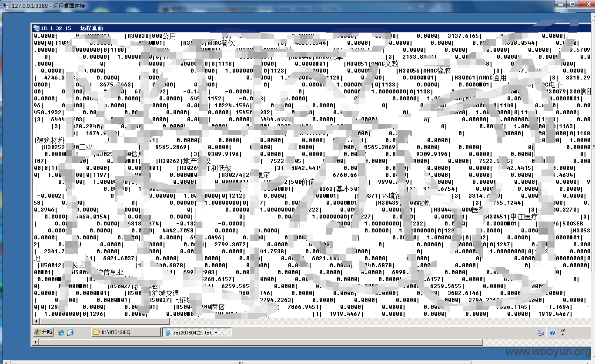Click the 10.1.32.15 remote desktop title icon

[x=37, y=28]
